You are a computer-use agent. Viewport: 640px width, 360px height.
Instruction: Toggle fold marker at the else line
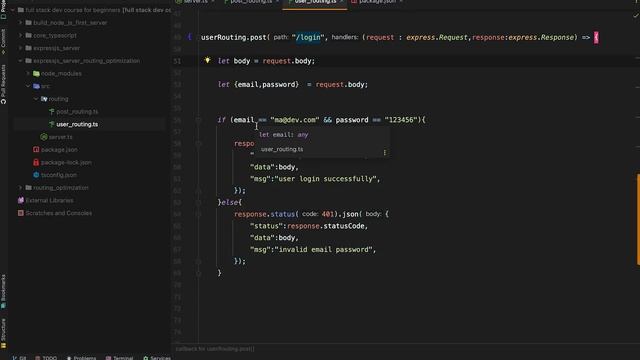coord(198,202)
